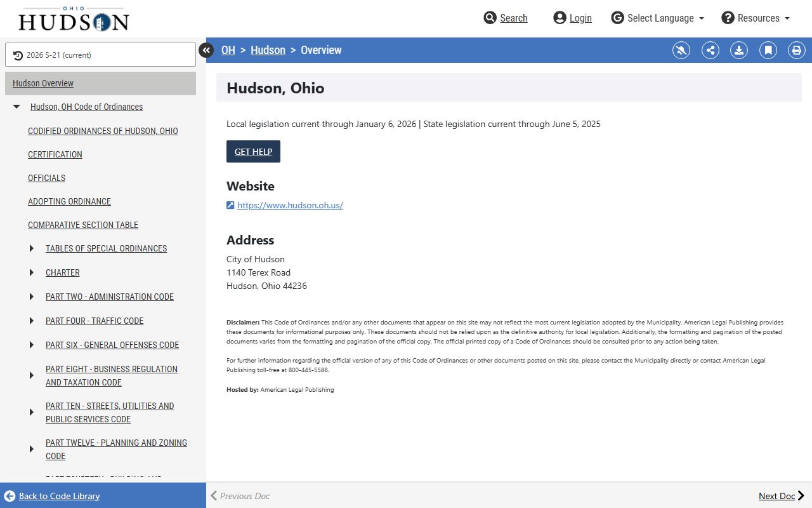The image size is (812, 508).
Task: Open Part Ten - Streets, Utilities link
Action: [110, 412]
